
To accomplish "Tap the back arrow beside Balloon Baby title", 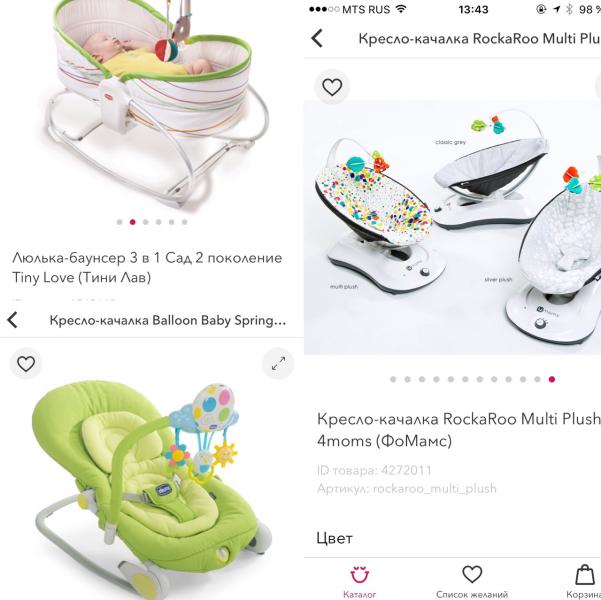I will pyautogui.click(x=13, y=320).
